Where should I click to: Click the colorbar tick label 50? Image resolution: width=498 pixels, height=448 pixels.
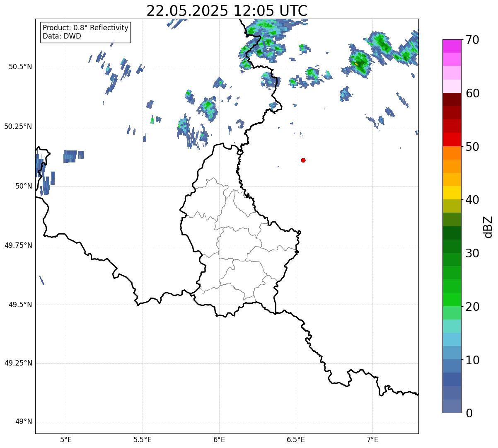point(472,147)
